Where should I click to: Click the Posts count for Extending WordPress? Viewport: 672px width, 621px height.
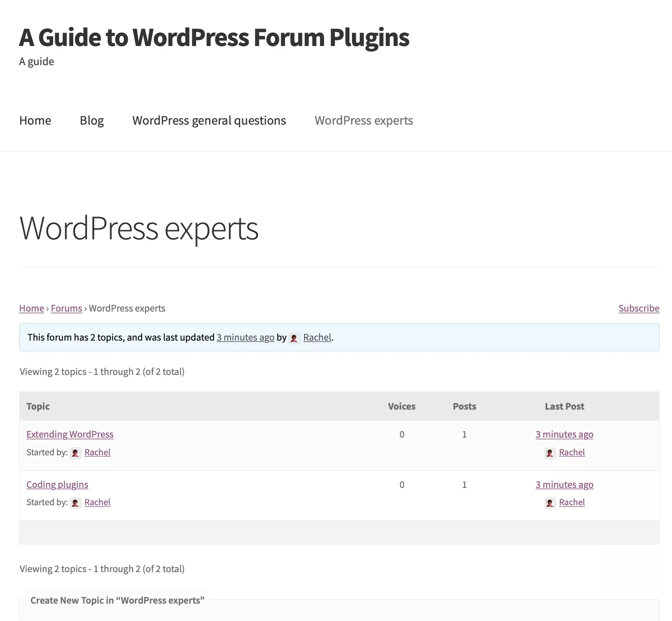click(x=465, y=434)
